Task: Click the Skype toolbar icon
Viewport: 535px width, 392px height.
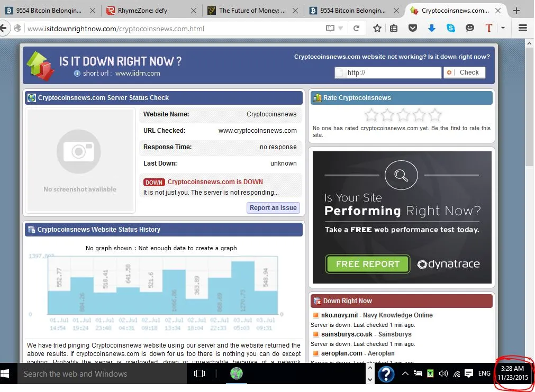Action: coord(451,29)
